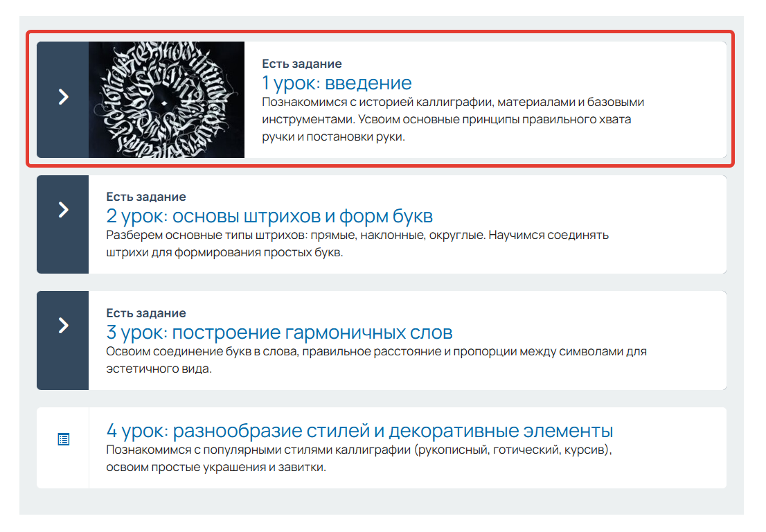The width and height of the screenshot is (766, 532).
Task: Click the sidebar icon of 'основы штрихов' lesson
Action: click(62, 208)
